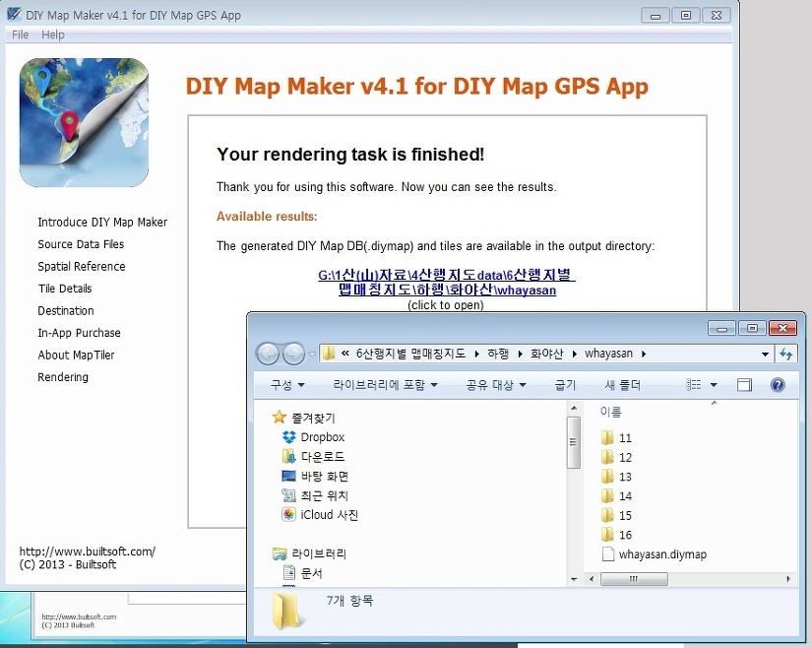Image resolution: width=812 pixels, height=648 pixels.
Task: Click the refresh button in Explorer
Action: pos(786,355)
